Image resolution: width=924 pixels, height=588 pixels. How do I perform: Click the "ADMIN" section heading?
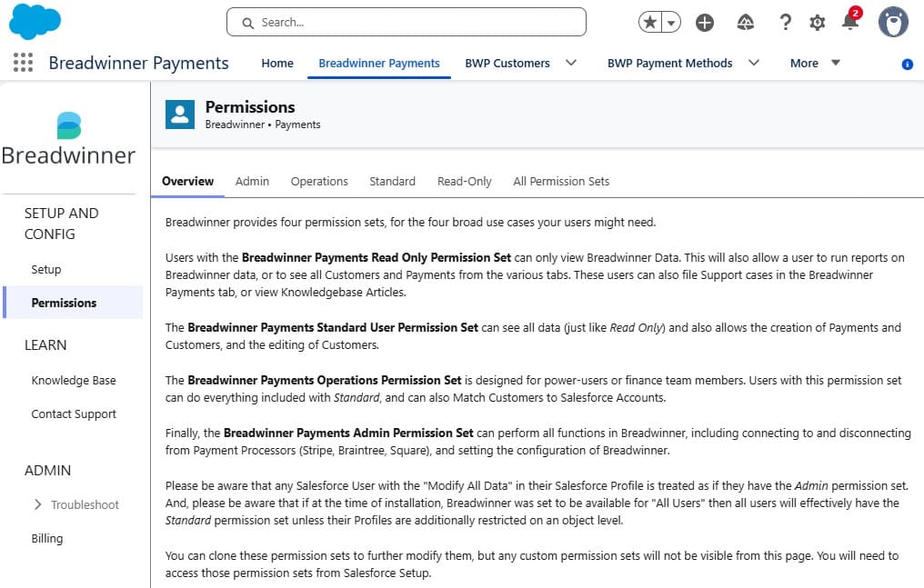click(47, 470)
